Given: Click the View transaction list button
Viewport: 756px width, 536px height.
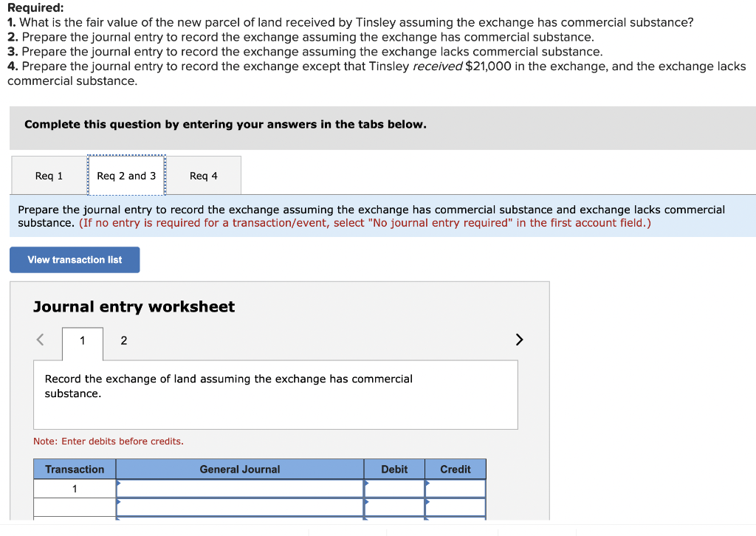Looking at the screenshot, I should (x=74, y=259).
